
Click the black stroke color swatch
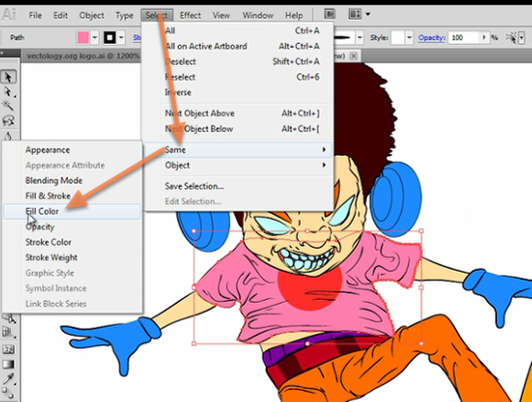(x=109, y=38)
